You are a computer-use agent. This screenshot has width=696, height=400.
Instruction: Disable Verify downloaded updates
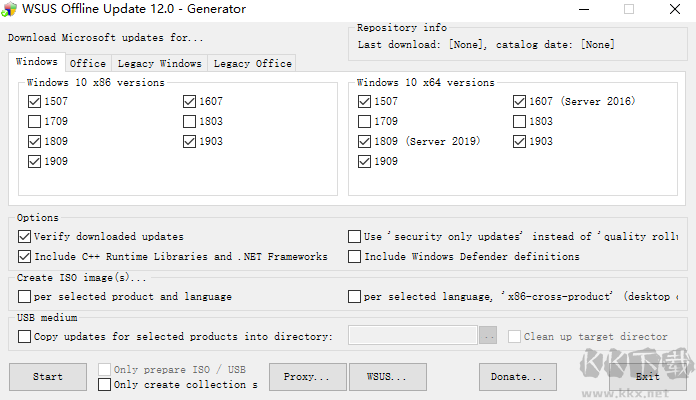click(24, 236)
